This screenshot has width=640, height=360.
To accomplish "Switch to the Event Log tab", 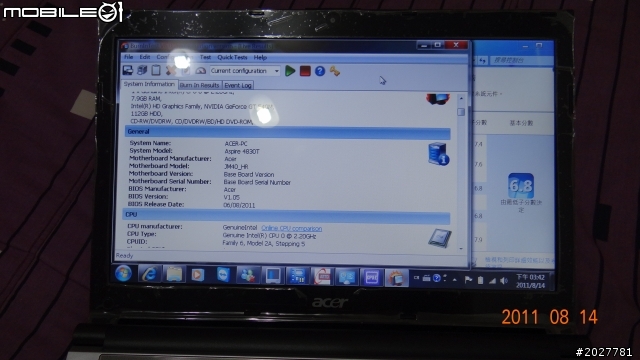I will (238, 85).
